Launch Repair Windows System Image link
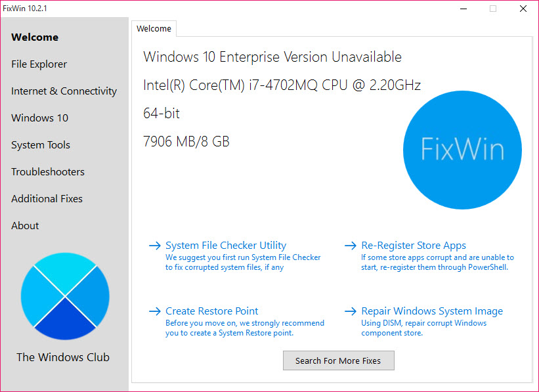 click(432, 311)
